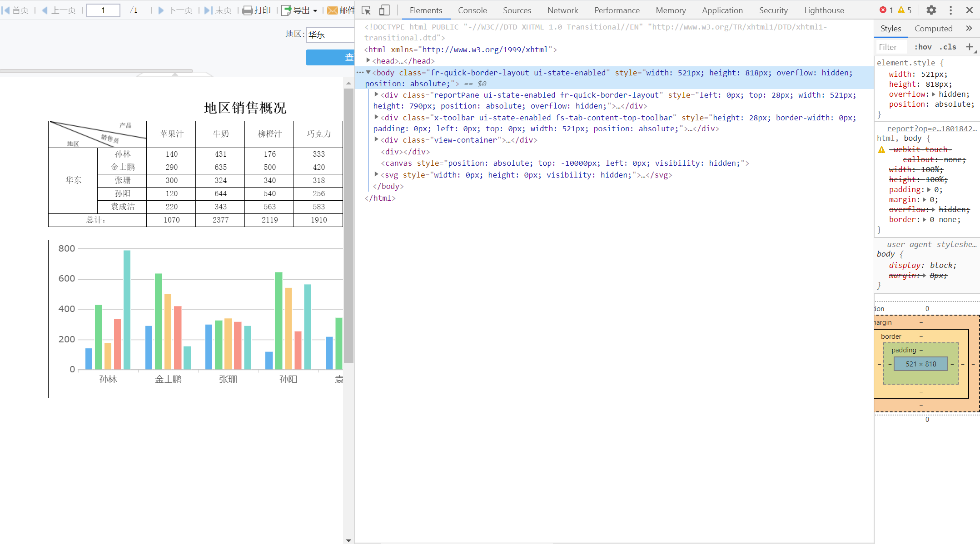980x544 pixels.
Task: Open the report?op stylesheet source link
Action: pyautogui.click(x=932, y=129)
